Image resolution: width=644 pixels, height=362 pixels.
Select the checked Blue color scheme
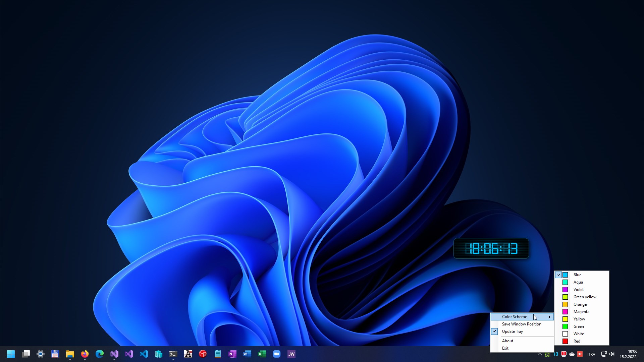click(582, 275)
